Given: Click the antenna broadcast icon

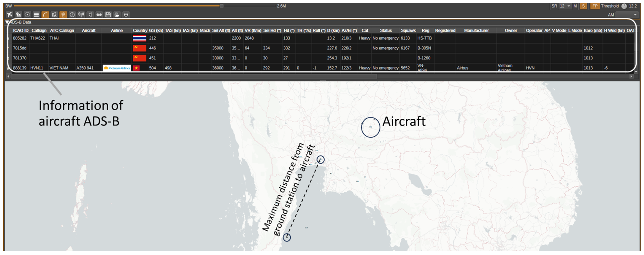Looking at the screenshot, I should [81, 15].
